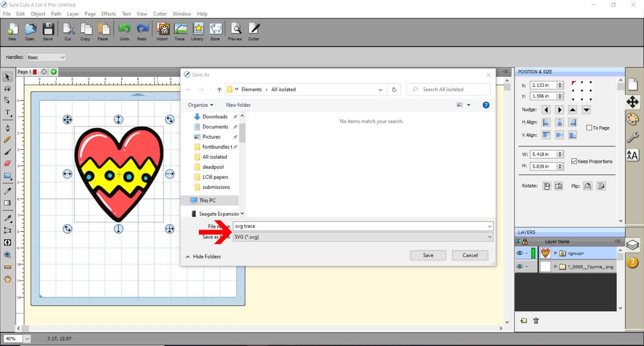Select the Downloads folder in the sidebar
The height and width of the screenshot is (346, 644).
(215, 117)
